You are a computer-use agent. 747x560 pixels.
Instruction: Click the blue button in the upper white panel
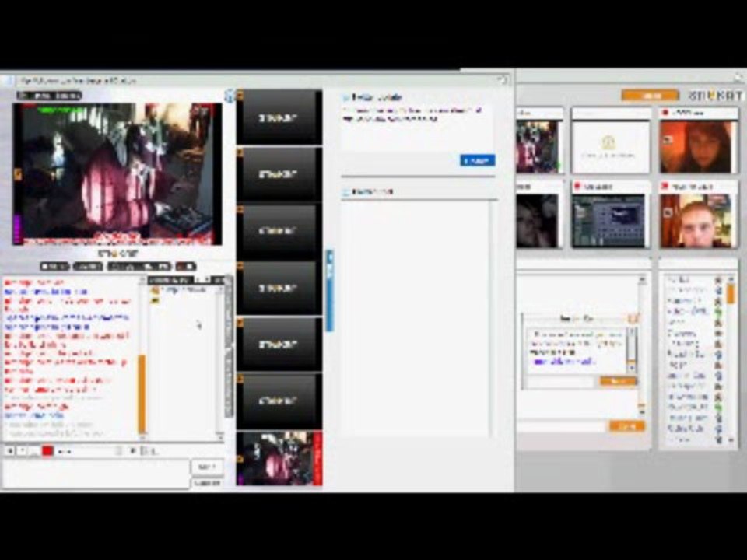point(477,160)
